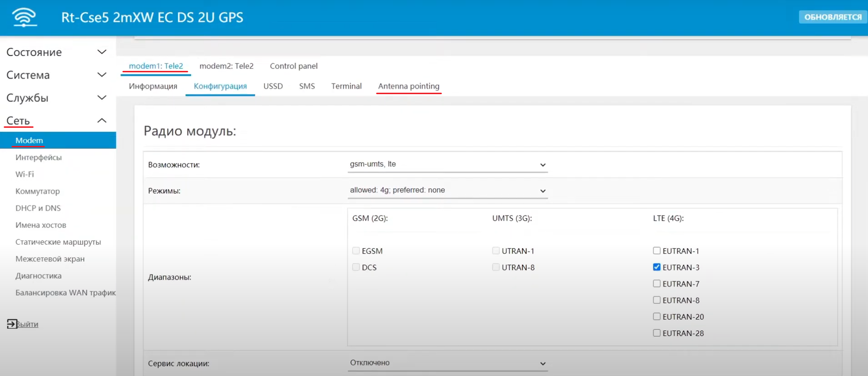The width and height of the screenshot is (868, 376).
Task: Click the logout arrow icon
Action: [x=12, y=324]
